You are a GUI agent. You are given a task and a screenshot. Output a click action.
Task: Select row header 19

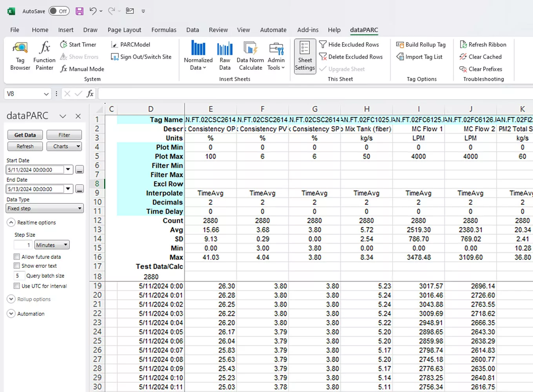tap(97, 286)
